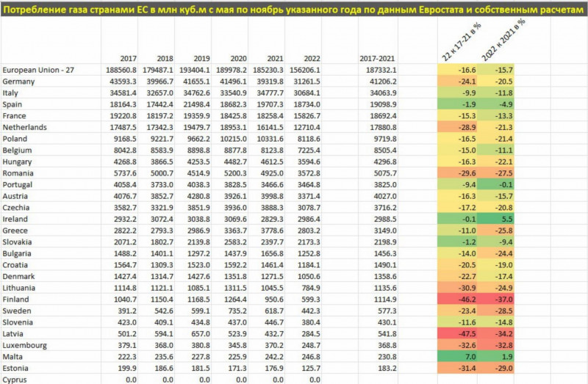Select Hungary 2018 value 3866.5
This screenshot has width=588, height=384.
(162, 162)
